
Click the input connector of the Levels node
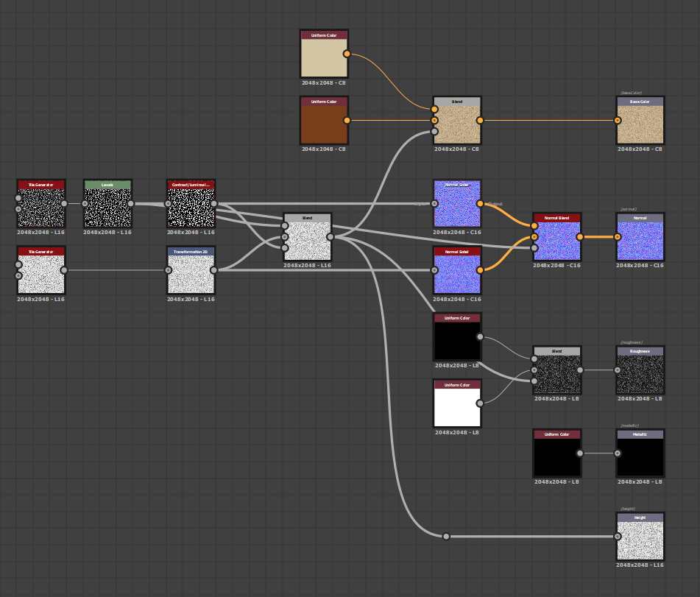[x=85, y=204]
